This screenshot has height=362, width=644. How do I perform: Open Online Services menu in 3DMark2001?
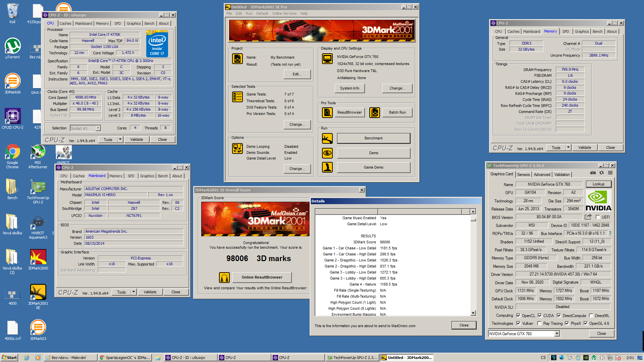284,14
